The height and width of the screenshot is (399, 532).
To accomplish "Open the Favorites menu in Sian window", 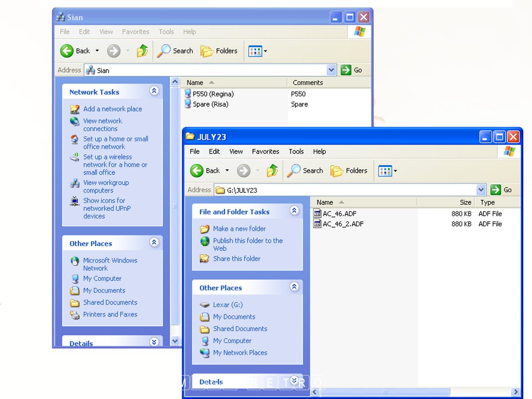I will point(136,32).
